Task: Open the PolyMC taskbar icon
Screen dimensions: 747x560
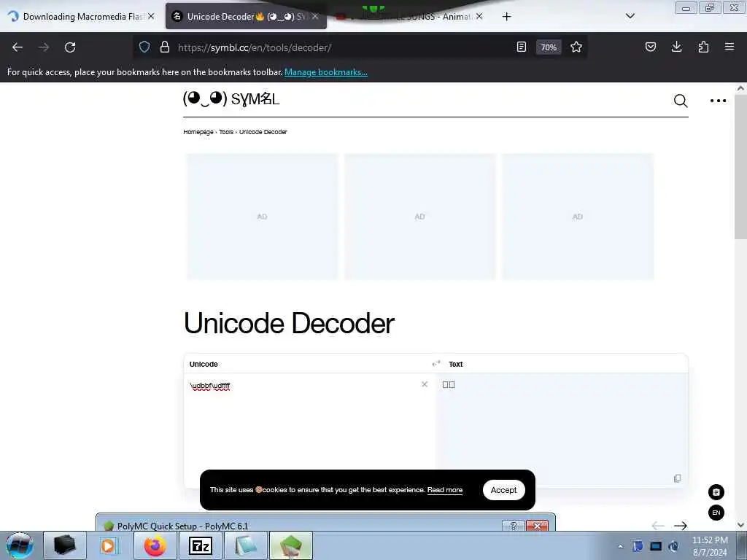Action: [290, 545]
